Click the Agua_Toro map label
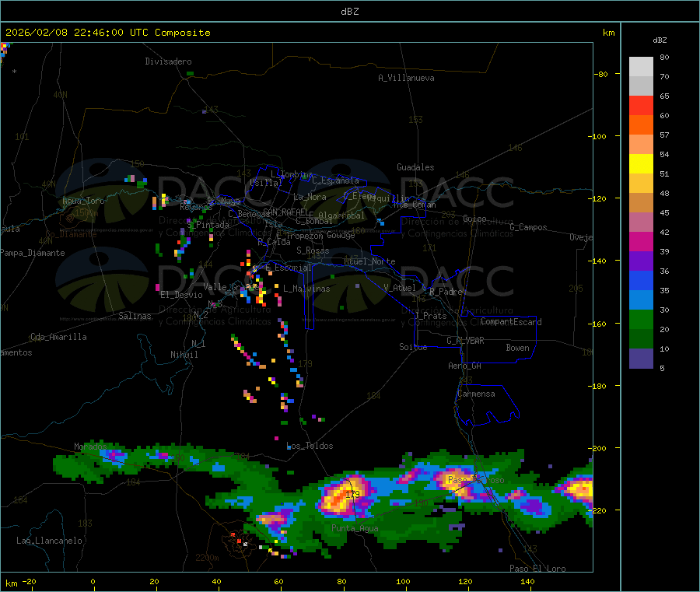Image resolution: width=700 pixels, height=592 pixels. (x=83, y=201)
